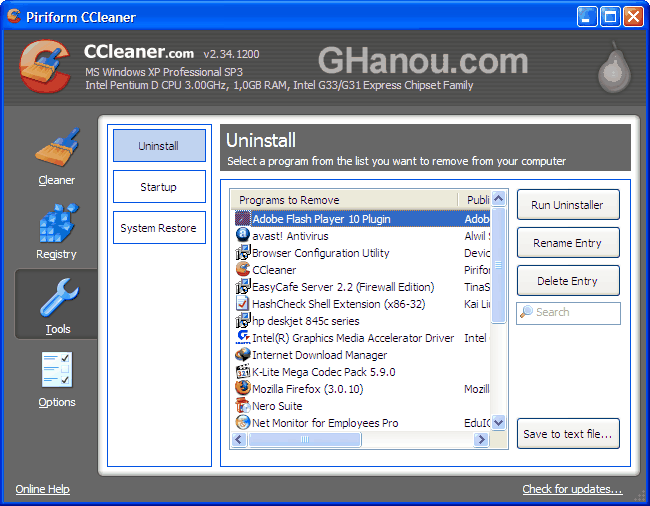Click the search magnifier icon
650x506 pixels.
pyautogui.click(x=526, y=312)
